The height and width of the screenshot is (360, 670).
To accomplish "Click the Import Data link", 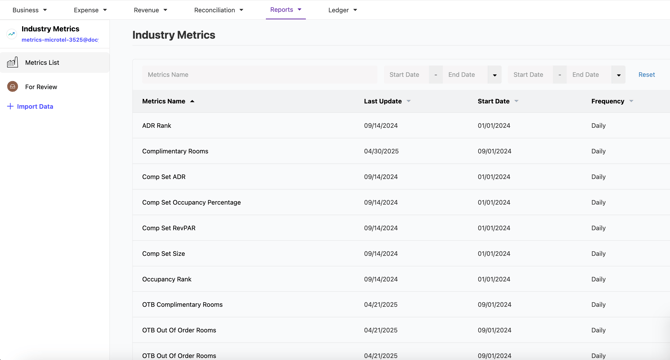I will pyautogui.click(x=35, y=106).
